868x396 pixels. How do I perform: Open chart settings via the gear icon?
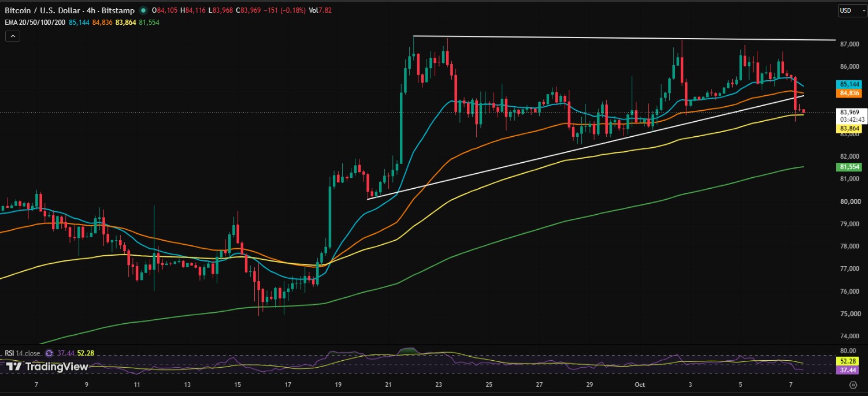pyautogui.click(x=852, y=384)
